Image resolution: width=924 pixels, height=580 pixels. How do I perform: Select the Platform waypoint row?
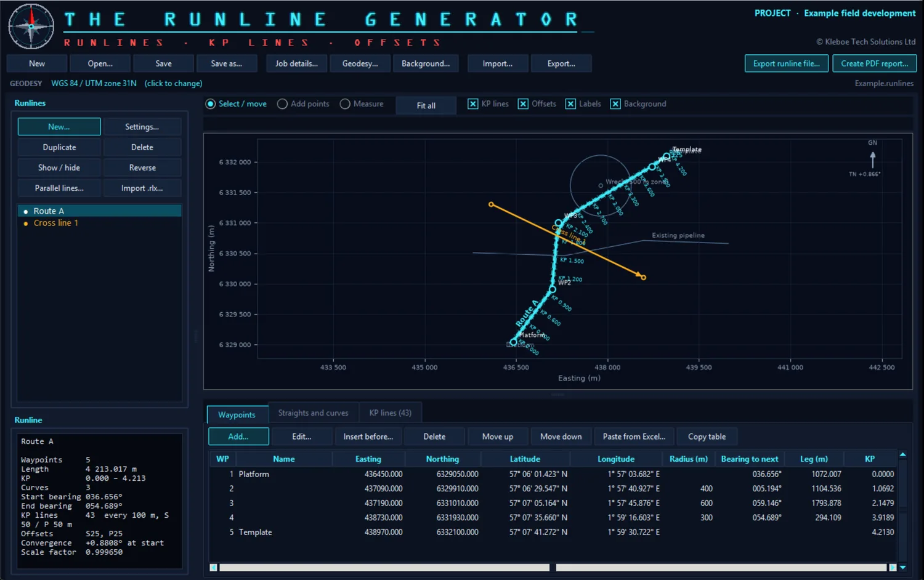[x=553, y=474]
